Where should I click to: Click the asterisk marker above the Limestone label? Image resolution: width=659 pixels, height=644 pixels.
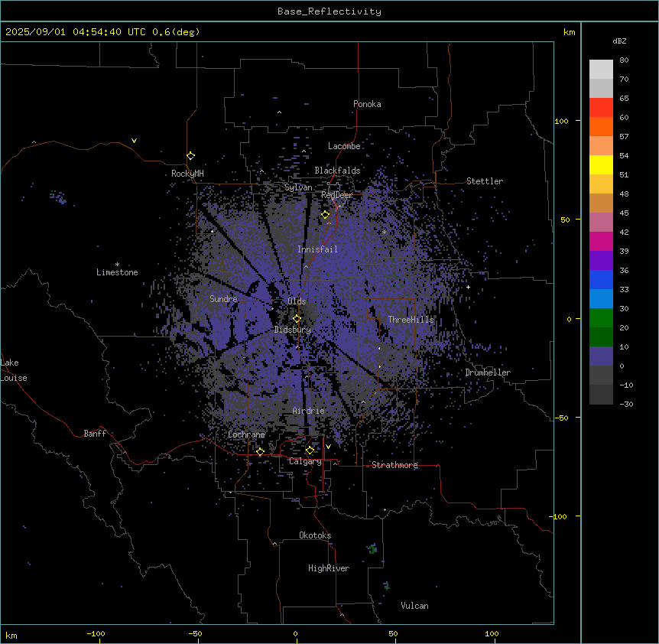117,265
